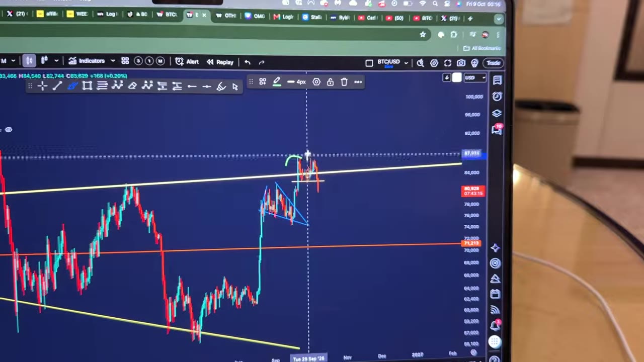The width and height of the screenshot is (644, 362).
Task: Open the drawing settings hexagon icon
Action: pyautogui.click(x=316, y=82)
